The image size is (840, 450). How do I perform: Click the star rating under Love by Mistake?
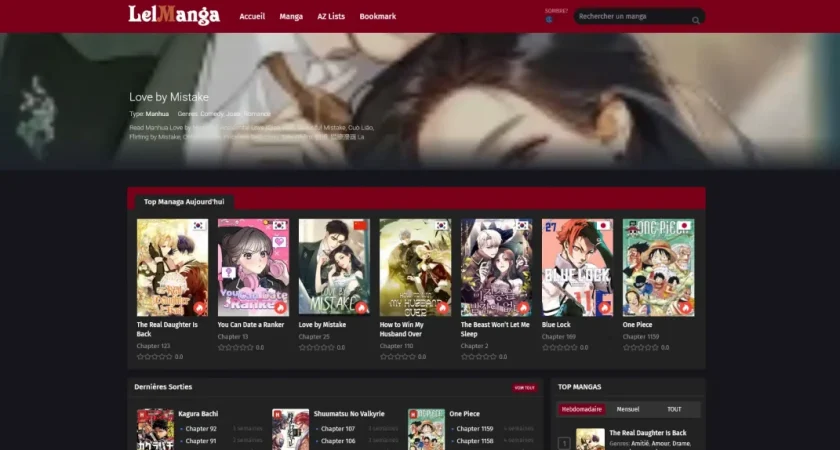[316, 347]
